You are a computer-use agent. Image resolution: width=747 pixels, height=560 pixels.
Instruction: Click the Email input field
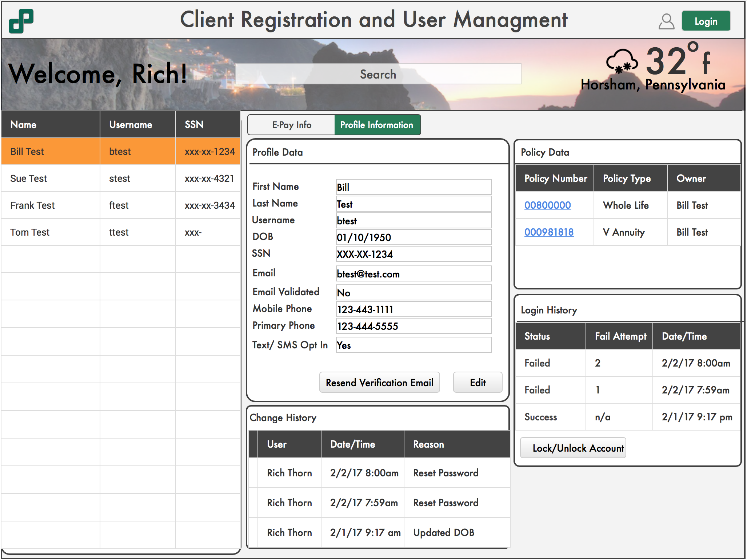tap(413, 274)
